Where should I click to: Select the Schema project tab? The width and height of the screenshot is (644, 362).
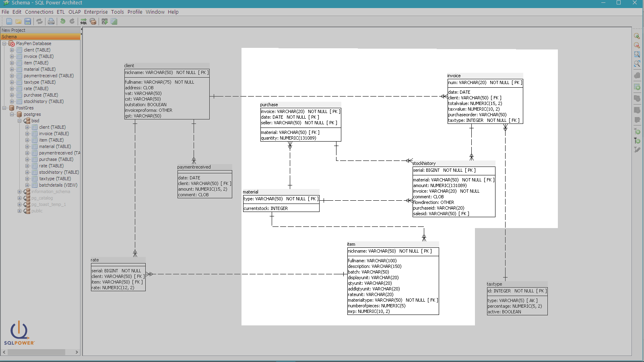click(40, 37)
